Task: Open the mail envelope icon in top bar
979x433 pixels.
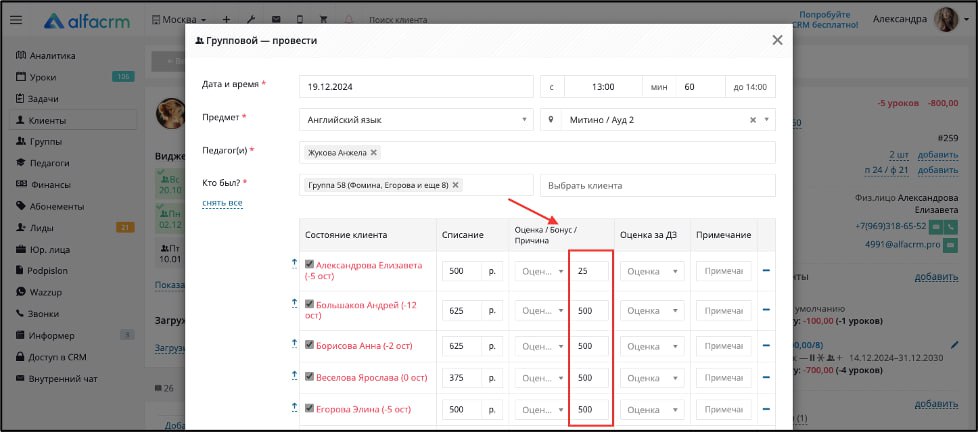Action: pos(275,19)
